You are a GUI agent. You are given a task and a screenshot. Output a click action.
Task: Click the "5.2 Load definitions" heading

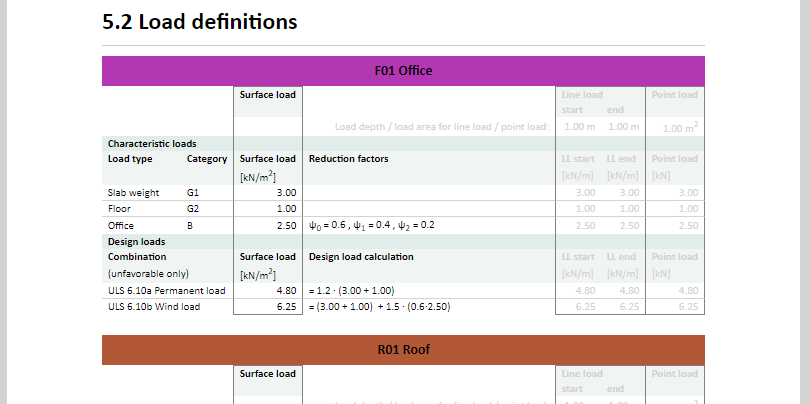pos(200,21)
